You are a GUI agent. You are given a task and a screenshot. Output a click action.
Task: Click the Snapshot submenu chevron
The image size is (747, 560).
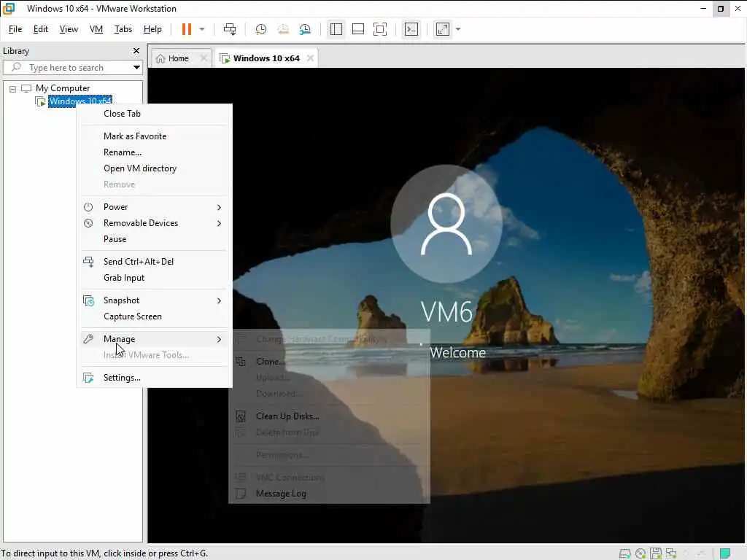coord(219,300)
